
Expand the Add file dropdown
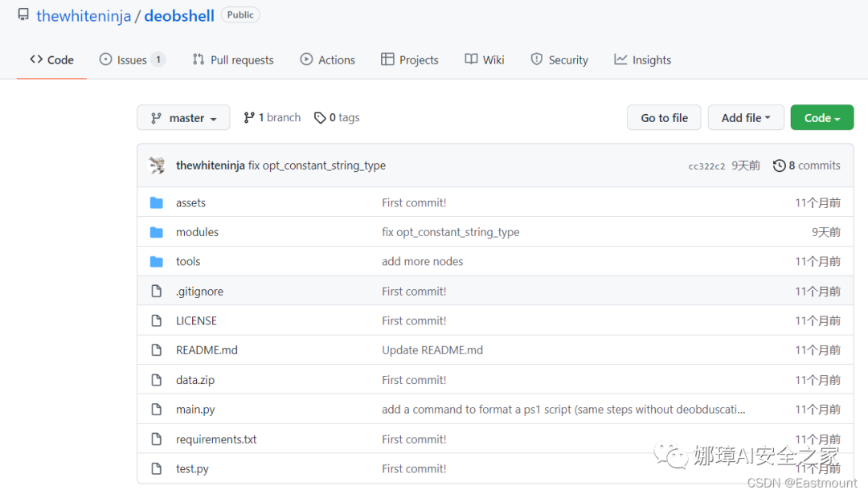pyautogui.click(x=746, y=118)
